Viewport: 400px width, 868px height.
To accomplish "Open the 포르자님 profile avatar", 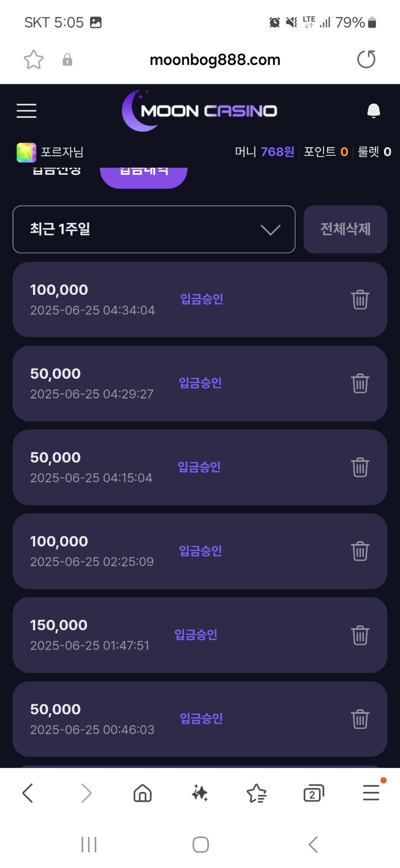I will [x=26, y=152].
